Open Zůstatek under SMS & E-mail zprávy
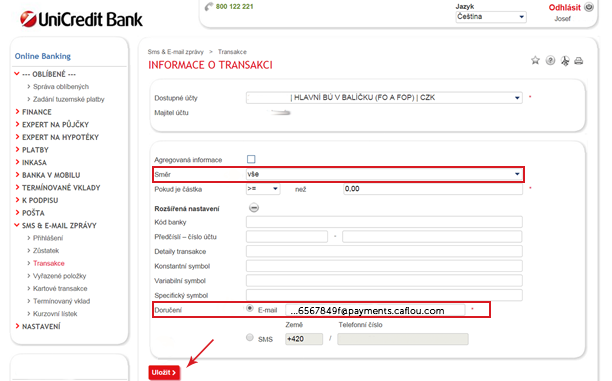Image resolution: width=612 pixels, height=381 pixels. tap(46, 251)
